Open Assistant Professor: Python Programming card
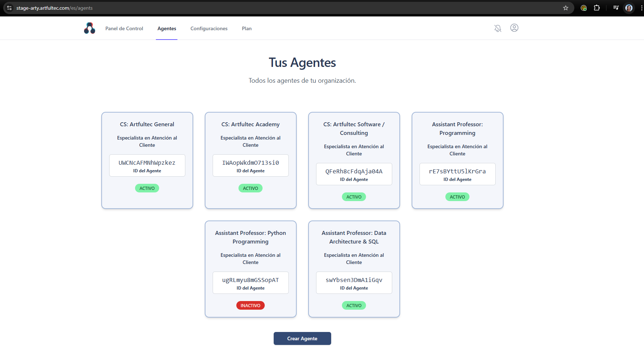Image resolution: width=644 pixels, height=355 pixels. point(251,269)
